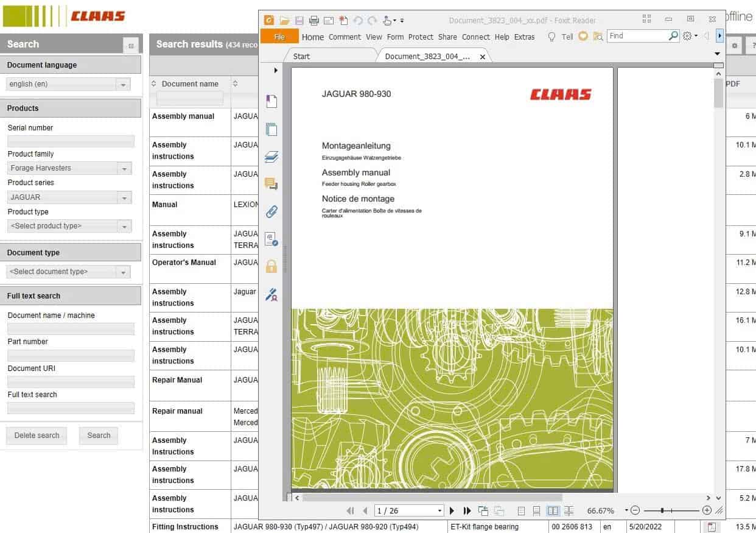
Task: Toggle Facing page view mode
Action: coord(553,510)
